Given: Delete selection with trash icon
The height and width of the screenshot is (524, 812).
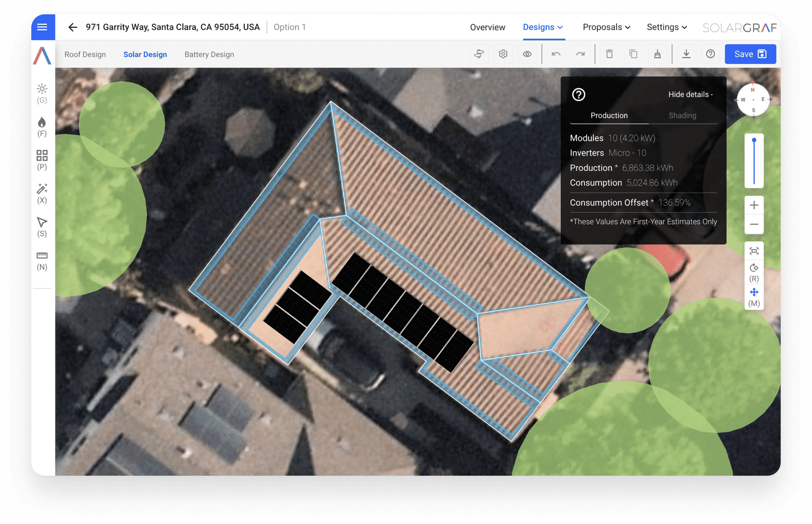Looking at the screenshot, I should tap(609, 54).
